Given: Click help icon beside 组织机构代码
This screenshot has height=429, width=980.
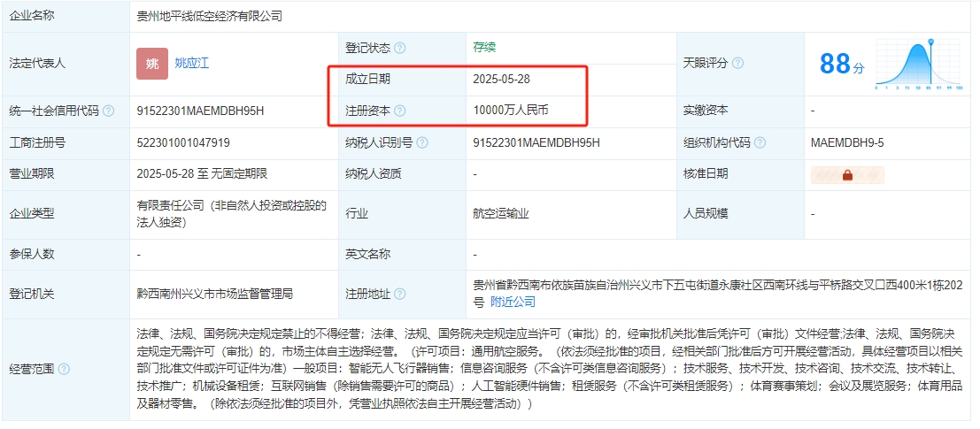Looking at the screenshot, I should click(x=760, y=143).
